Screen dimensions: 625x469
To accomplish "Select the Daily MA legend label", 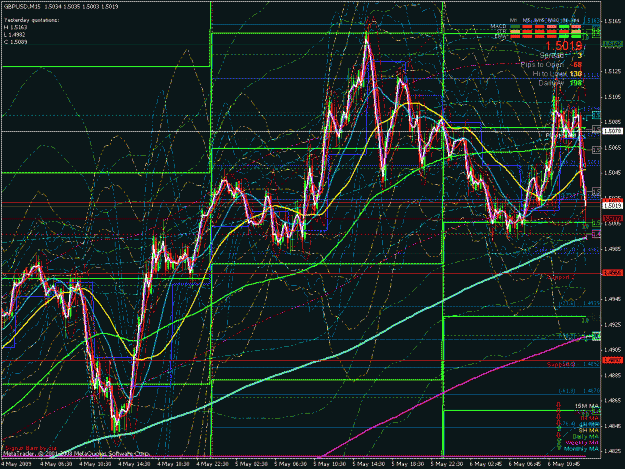I will 586,436.
